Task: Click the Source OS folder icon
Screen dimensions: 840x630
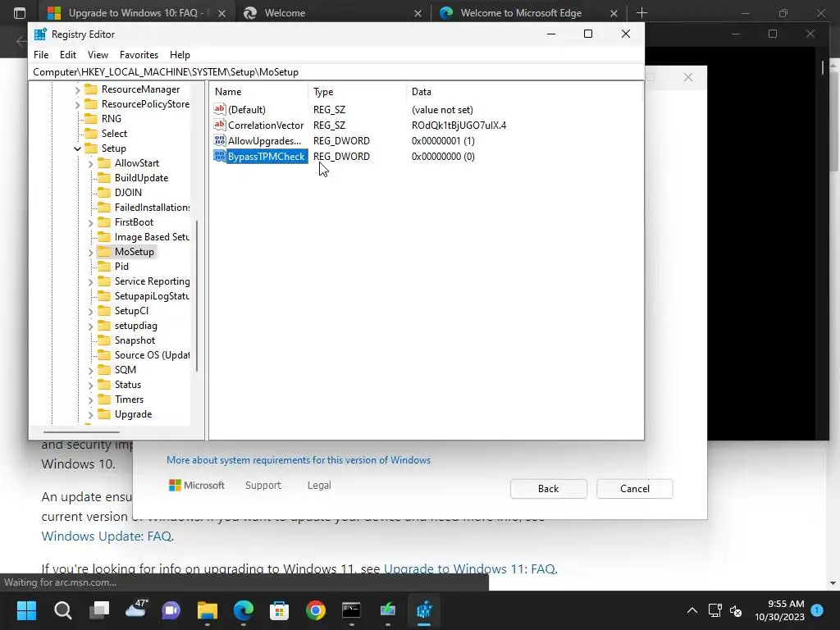Action: tap(104, 355)
